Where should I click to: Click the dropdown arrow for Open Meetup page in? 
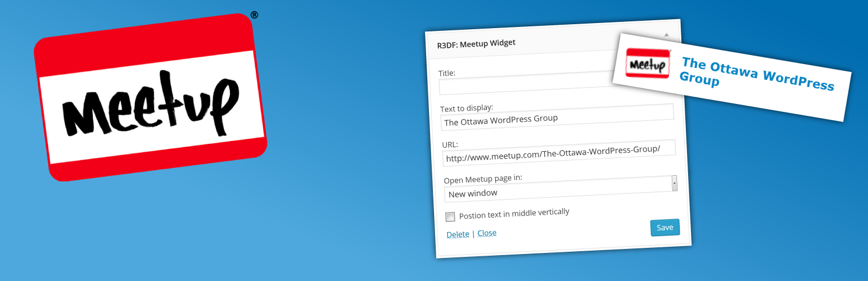674,183
